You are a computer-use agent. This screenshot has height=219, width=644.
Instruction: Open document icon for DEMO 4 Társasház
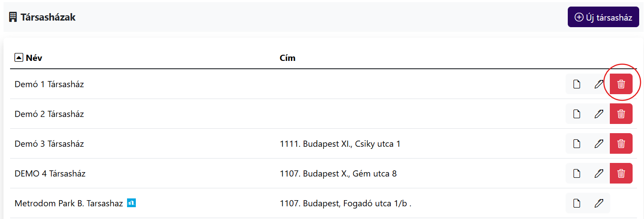577,173
